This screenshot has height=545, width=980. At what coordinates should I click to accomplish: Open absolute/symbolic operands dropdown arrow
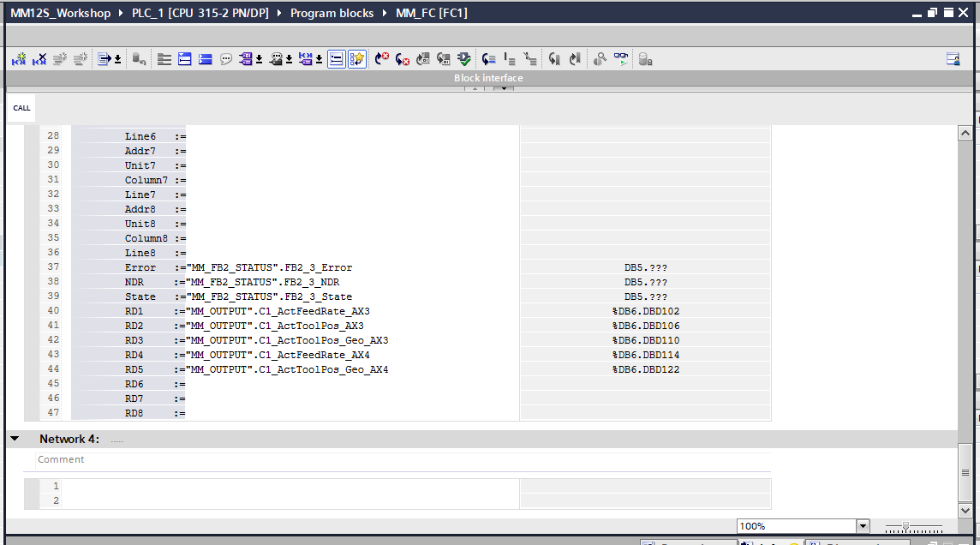click(x=259, y=60)
